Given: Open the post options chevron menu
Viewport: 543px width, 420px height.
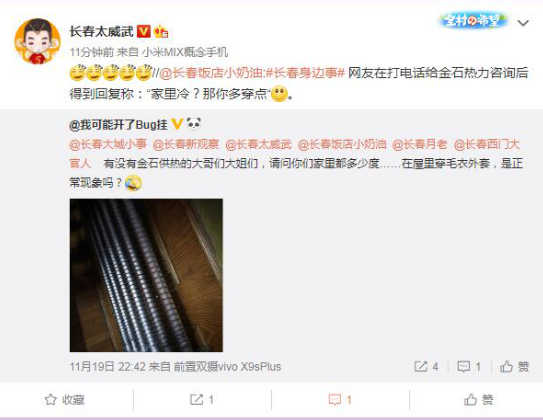Looking at the screenshot, I should pos(523,23).
